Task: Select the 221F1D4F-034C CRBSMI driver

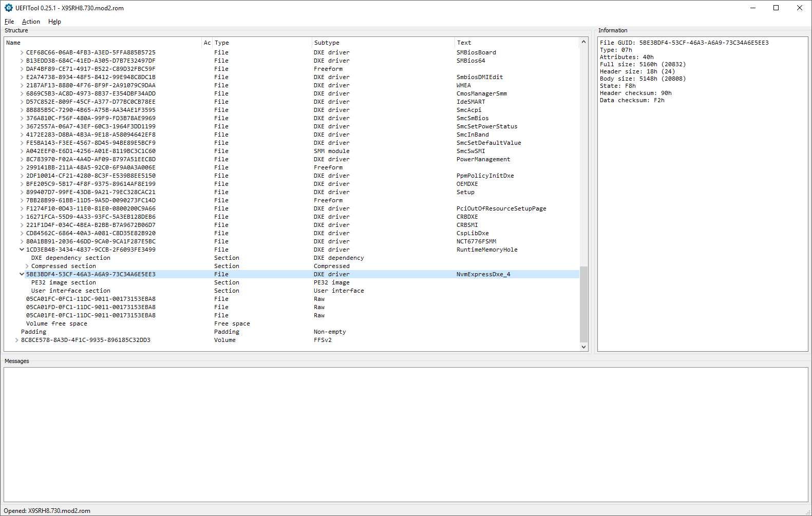Action: click(292, 225)
